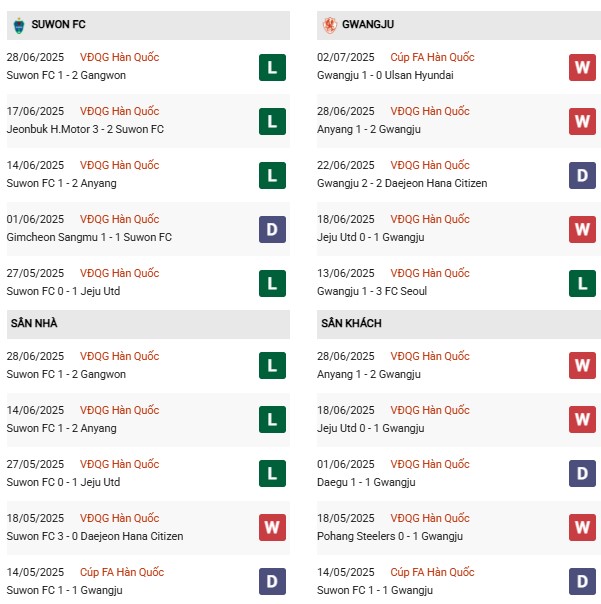
Task: Click the SUWON FC header title
Action: coord(63,24)
